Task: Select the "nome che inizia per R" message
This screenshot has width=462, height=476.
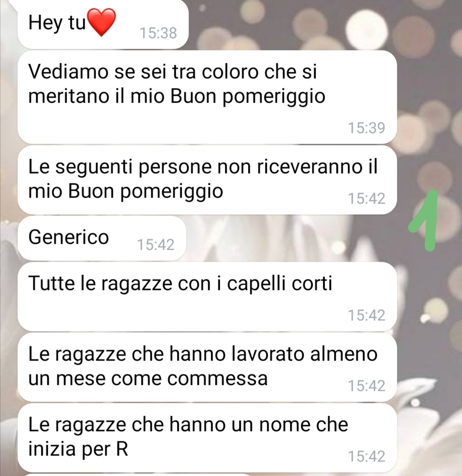Action: pyautogui.click(x=207, y=438)
